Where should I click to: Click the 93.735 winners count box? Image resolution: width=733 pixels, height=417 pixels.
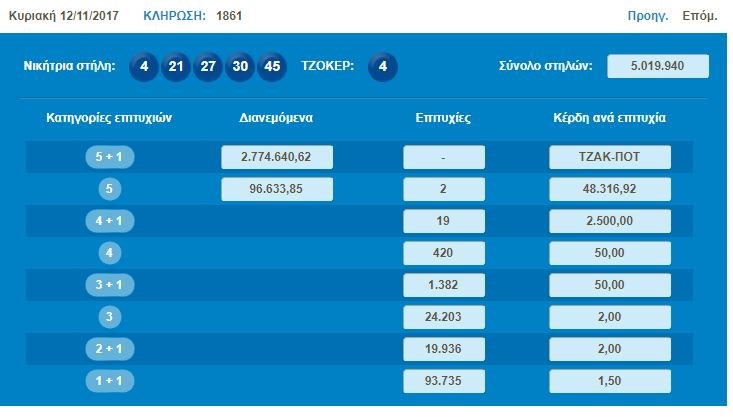[x=444, y=381]
